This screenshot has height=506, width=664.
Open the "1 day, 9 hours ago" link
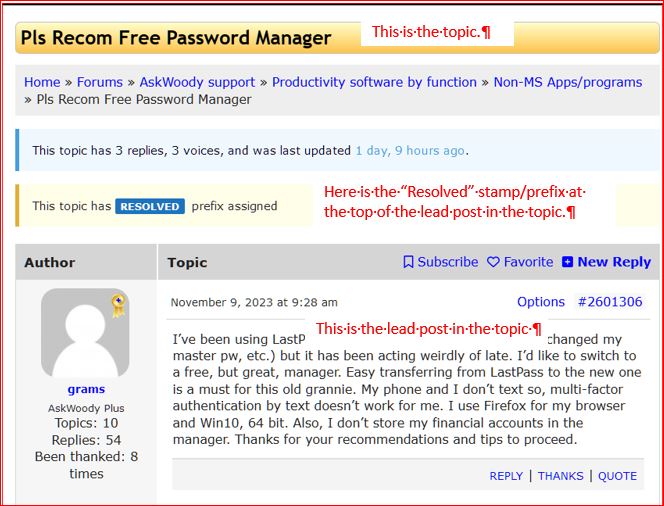[409, 150]
